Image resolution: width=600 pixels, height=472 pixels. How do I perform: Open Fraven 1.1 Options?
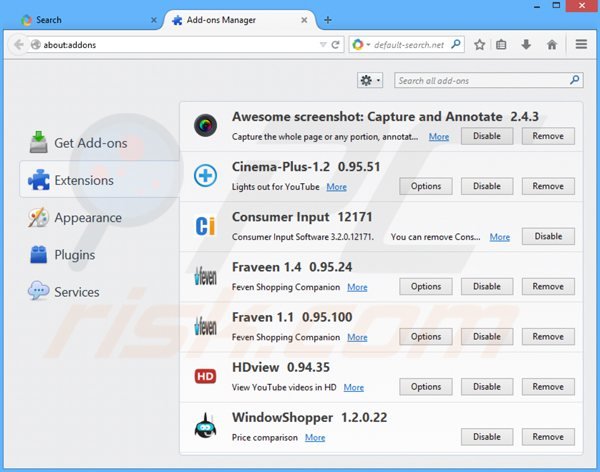pyautogui.click(x=426, y=337)
